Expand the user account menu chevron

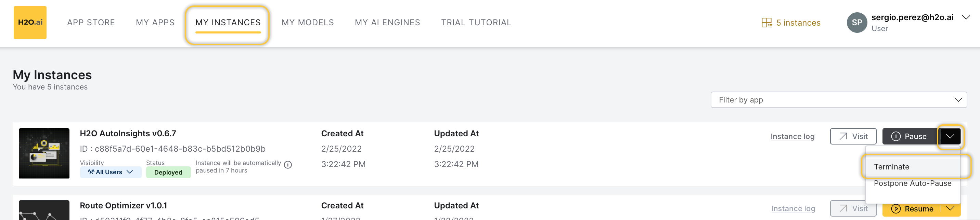click(x=966, y=17)
